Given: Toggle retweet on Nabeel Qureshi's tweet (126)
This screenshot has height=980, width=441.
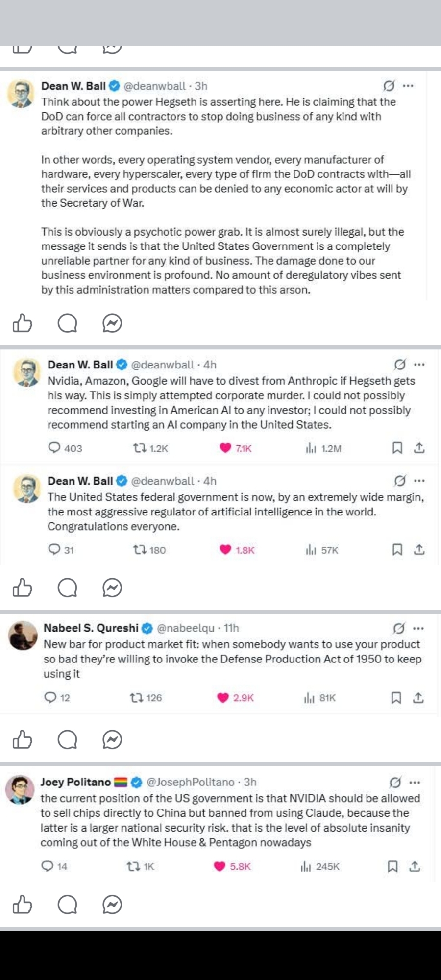Looking at the screenshot, I should [x=136, y=697].
